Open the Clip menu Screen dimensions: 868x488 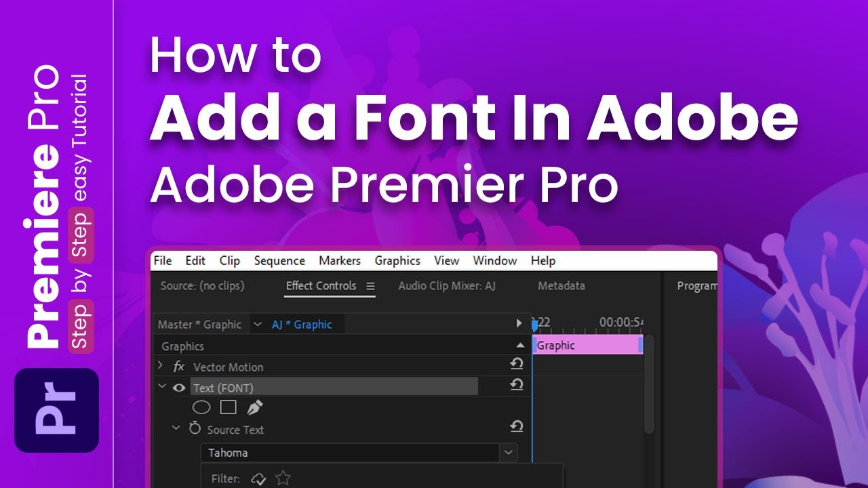230,261
